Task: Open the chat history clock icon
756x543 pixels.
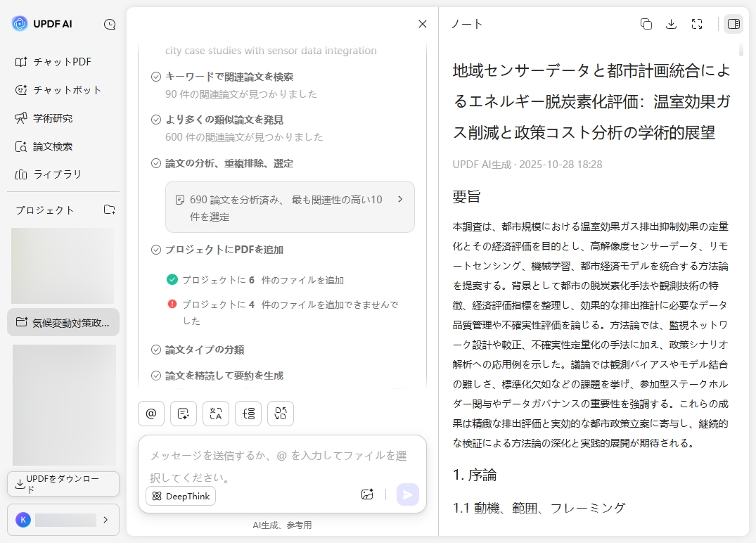Action: click(x=110, y=23)
